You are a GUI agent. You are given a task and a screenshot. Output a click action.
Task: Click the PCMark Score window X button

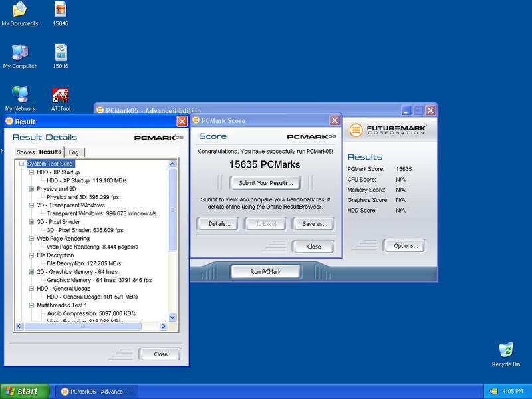(x=335, y=120)
